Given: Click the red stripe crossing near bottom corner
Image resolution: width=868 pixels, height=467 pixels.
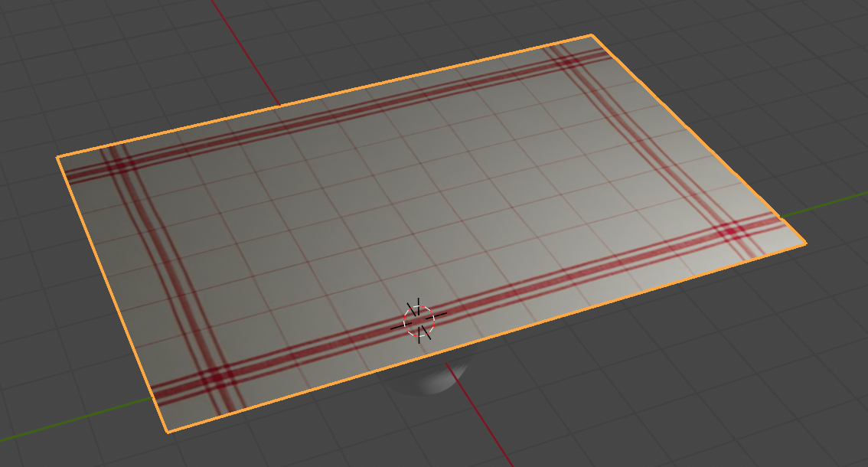Looking at the screenshot, I should click(x=214, y=377).
